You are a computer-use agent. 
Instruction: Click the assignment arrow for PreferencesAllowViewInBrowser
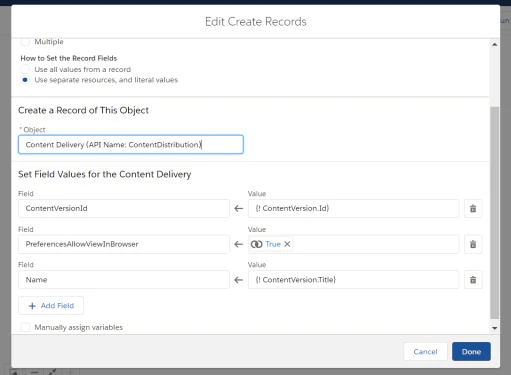point(239,244)
